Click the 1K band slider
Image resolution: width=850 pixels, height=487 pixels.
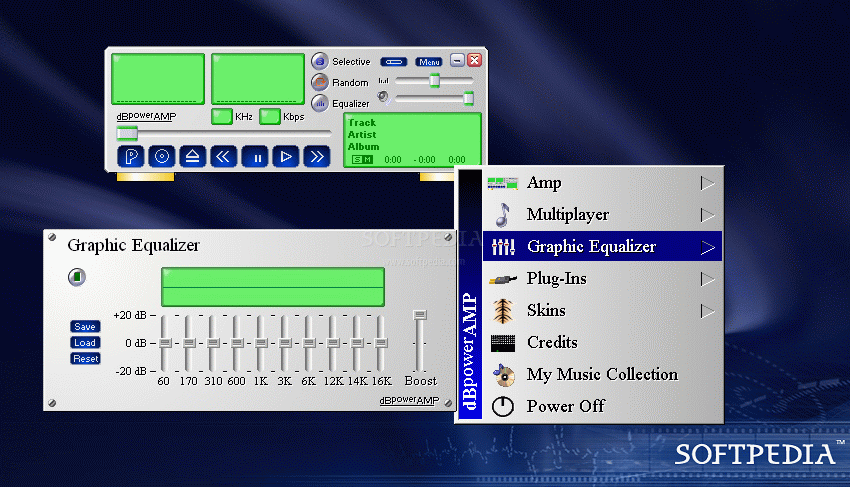(x=261, y=343)
